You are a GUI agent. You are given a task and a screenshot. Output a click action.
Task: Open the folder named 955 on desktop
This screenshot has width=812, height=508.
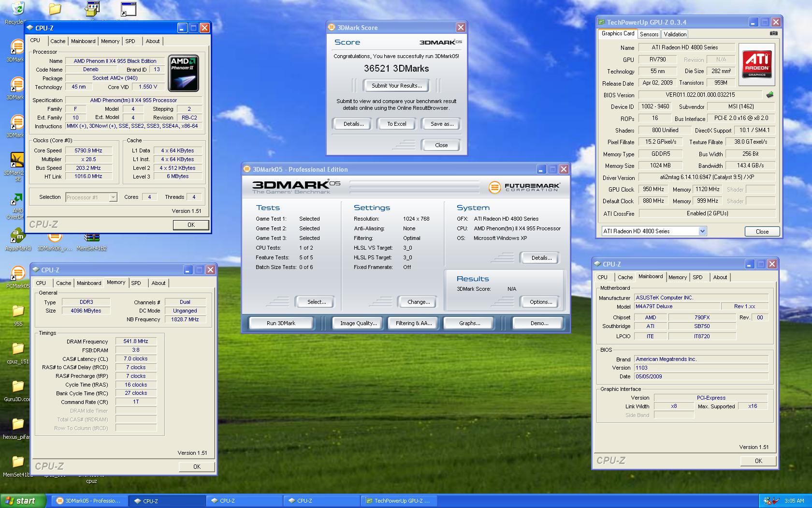pos(18,315)
